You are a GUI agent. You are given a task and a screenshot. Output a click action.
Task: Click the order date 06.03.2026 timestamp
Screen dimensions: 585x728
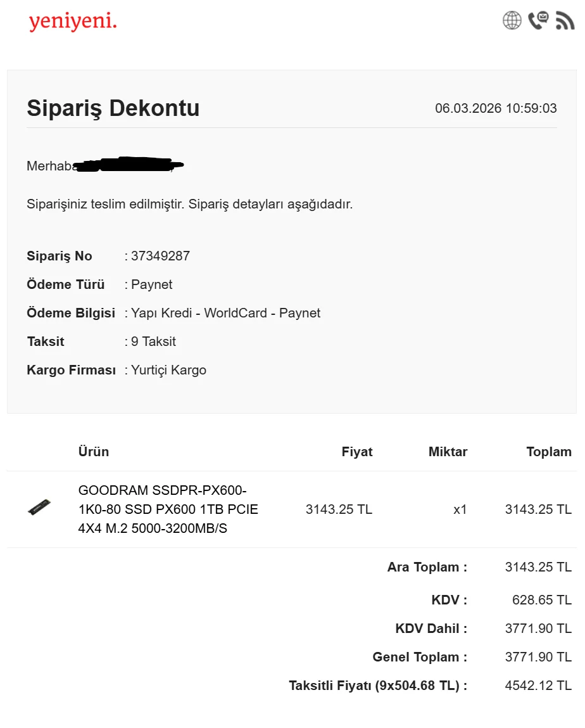coord(495,108)
